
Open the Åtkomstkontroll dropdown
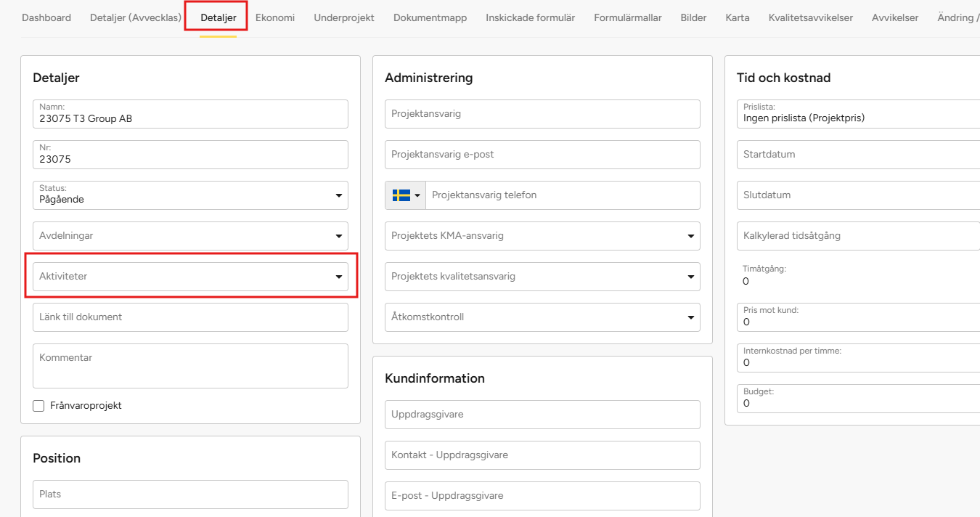542,317
